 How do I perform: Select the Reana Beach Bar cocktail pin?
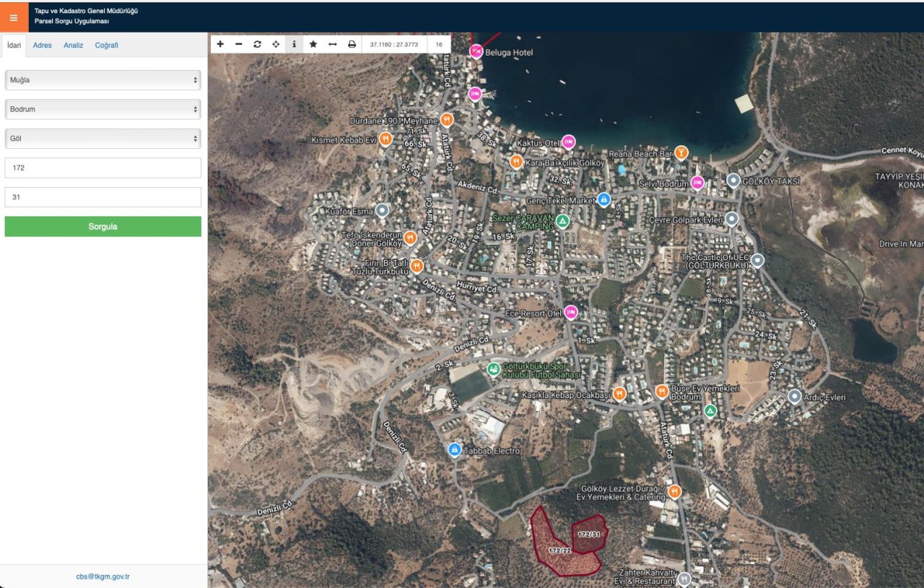click(680, 152)
